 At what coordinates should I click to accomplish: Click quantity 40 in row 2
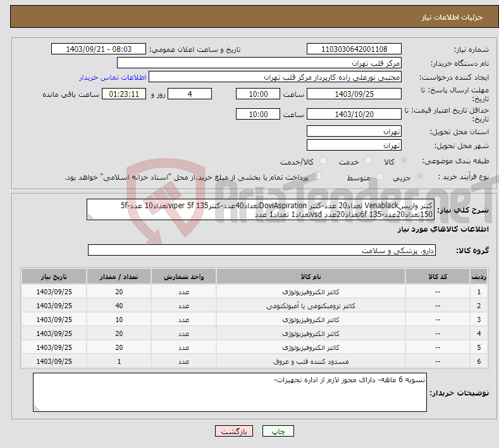pos(119,306)
